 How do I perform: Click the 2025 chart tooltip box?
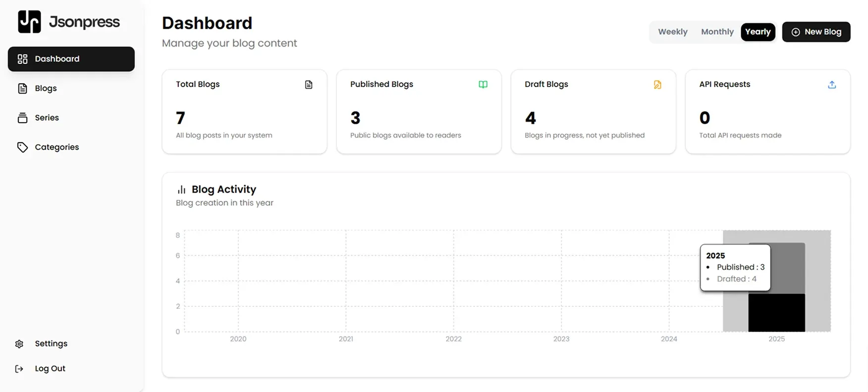pyautogui.click(x=735, y=267)
